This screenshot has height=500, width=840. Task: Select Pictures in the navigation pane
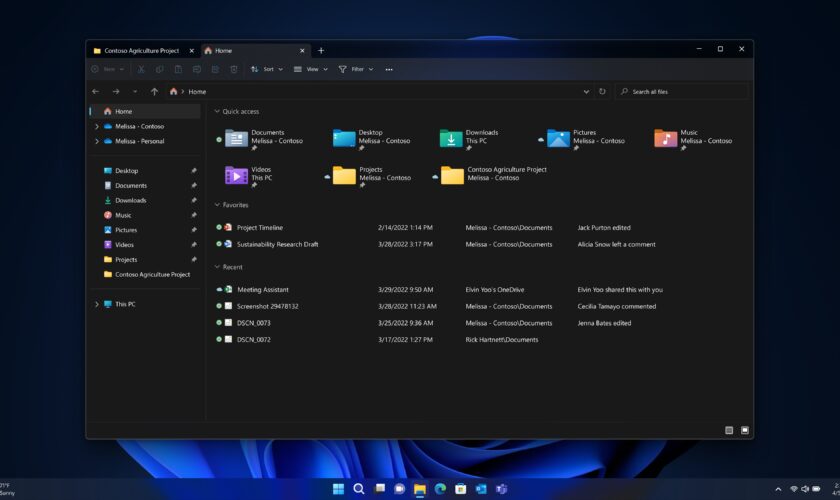(145, 230)
